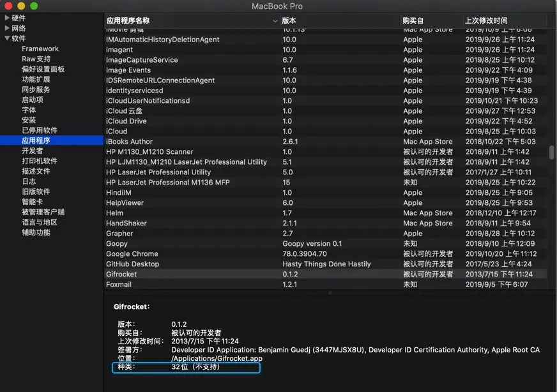This screenshot has height=392, width=557.
Task: Select the imagent row
Action: [x=325, y=50]
